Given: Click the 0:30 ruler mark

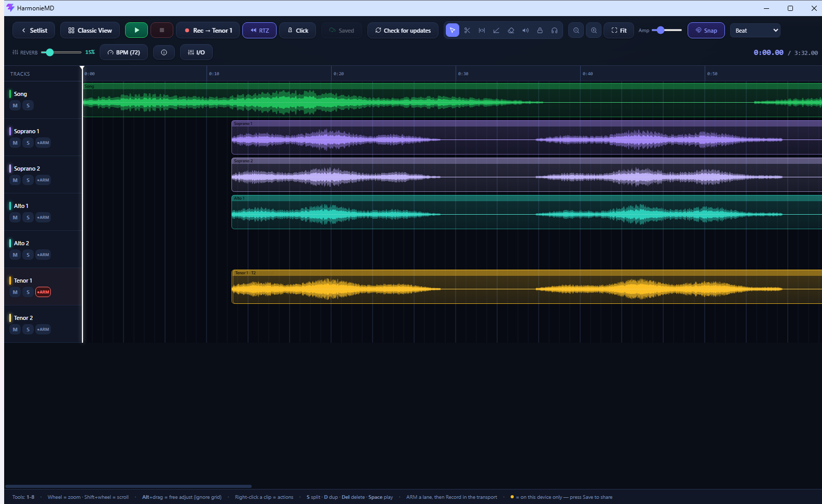Looking at the screenshot, I should coord(463,74).
